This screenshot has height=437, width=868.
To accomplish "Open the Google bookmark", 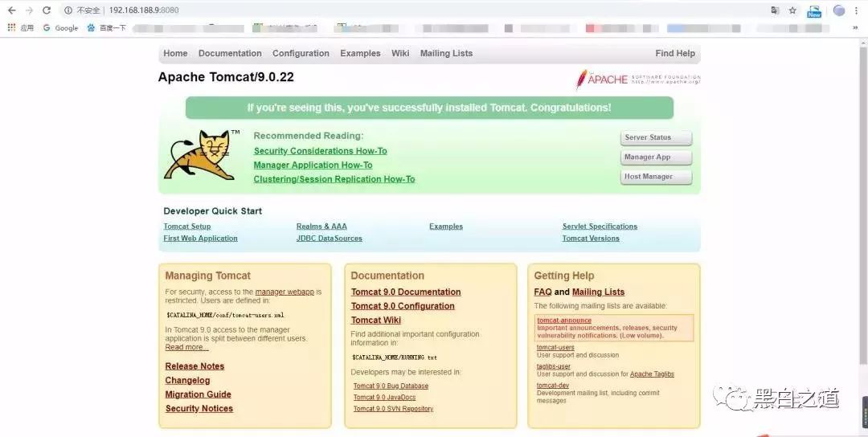I will point(61,27).
